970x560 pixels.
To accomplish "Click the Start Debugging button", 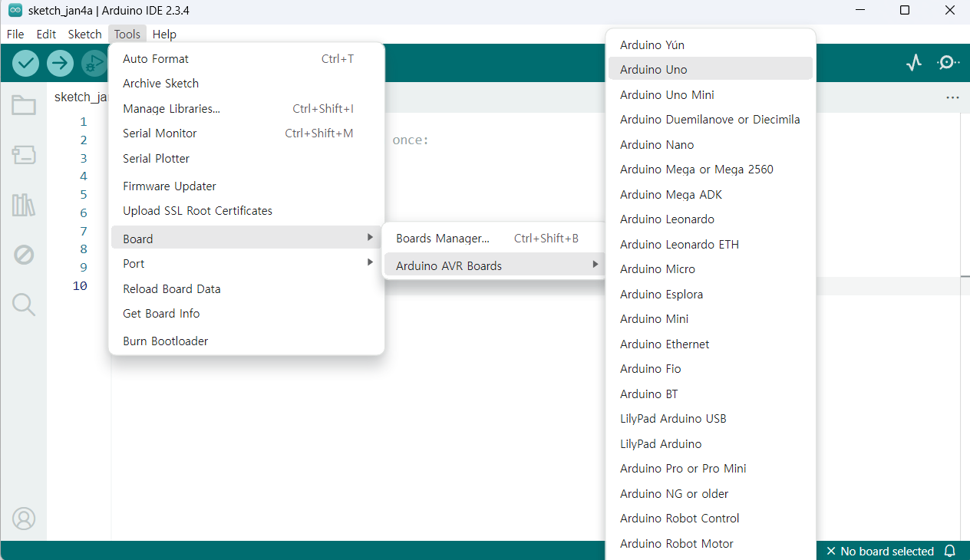I will [94, 63].
